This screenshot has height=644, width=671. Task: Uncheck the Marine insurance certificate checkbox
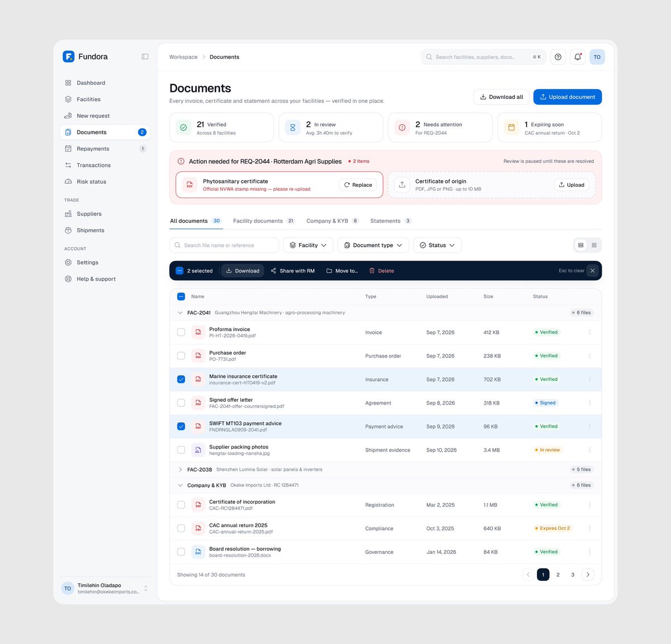pos(181,379)
